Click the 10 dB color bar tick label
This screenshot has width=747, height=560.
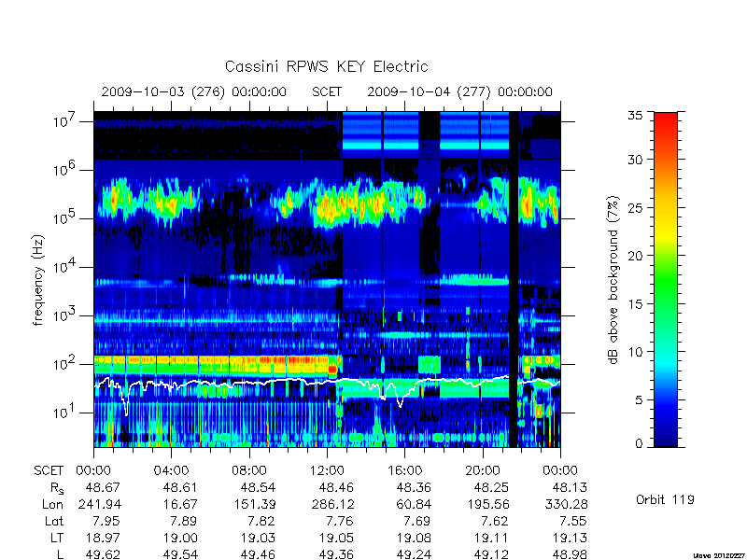click(635, 352)
